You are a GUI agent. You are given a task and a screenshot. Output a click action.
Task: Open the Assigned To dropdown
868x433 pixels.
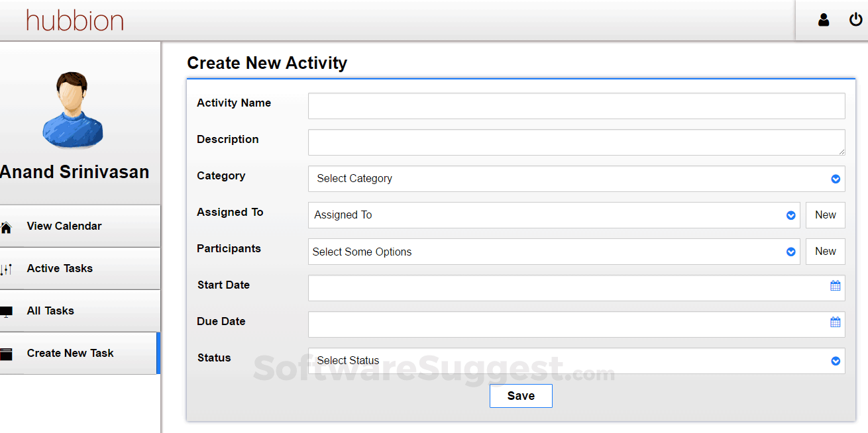tap(553, 215)
